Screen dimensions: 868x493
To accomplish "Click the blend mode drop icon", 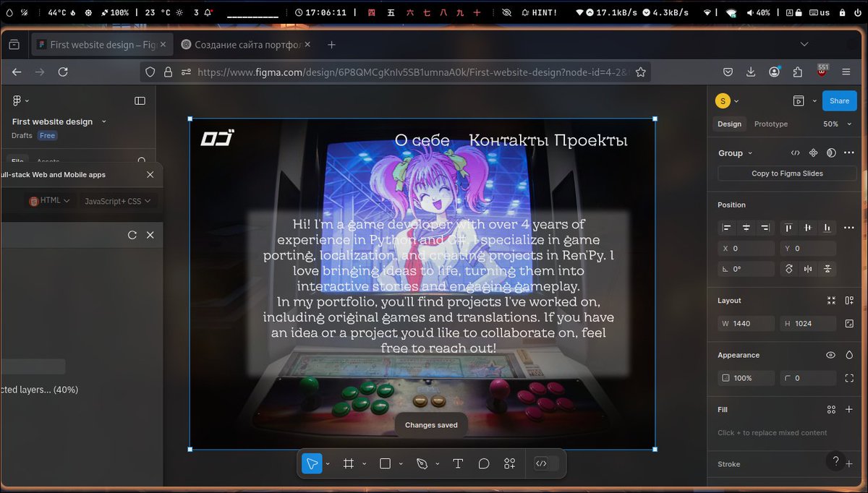I will point(849,355).
